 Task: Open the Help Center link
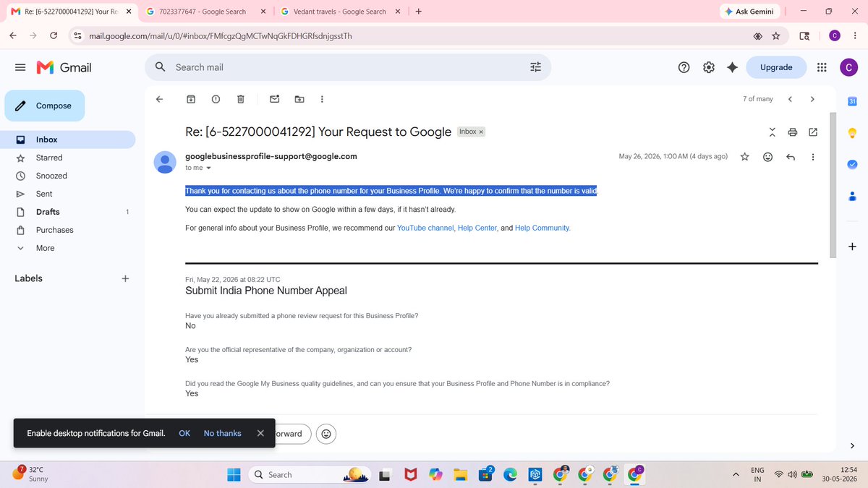[x=477, y=228]
